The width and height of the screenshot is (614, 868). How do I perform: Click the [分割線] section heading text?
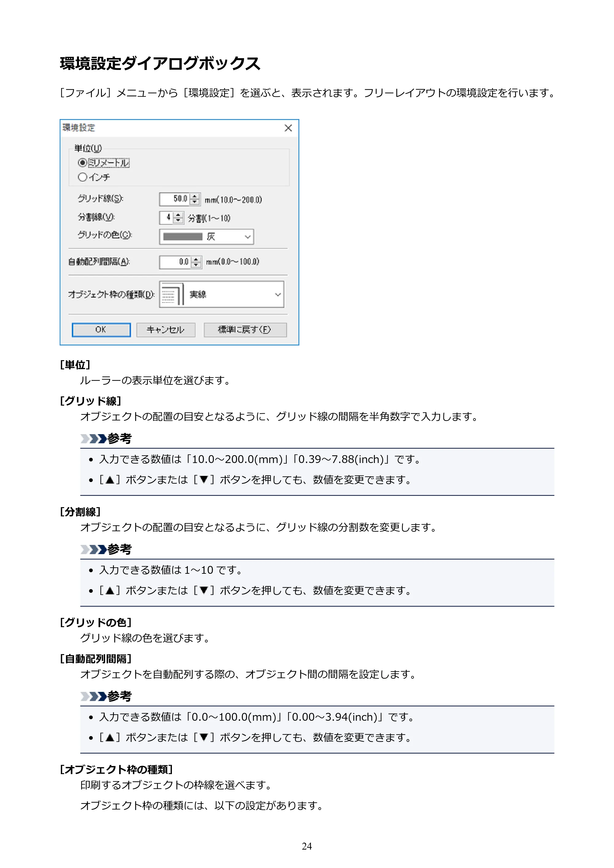click(x=80, y=511)
